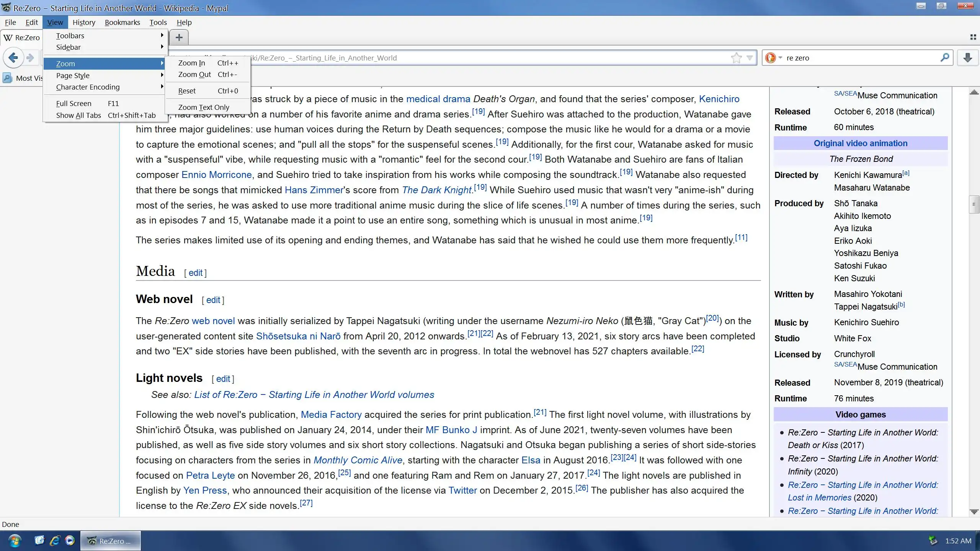Image resolution: width=980 pixels, height=551 pixels.
Task: Click the list all tabs icon
Action: click(x=973, y=37)
